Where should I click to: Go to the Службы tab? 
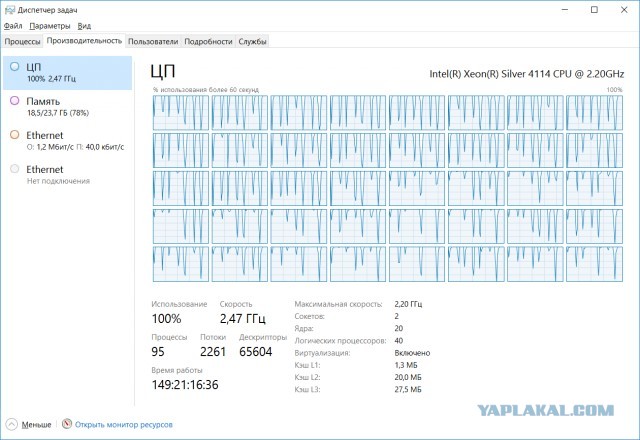[x=252, y=42]
